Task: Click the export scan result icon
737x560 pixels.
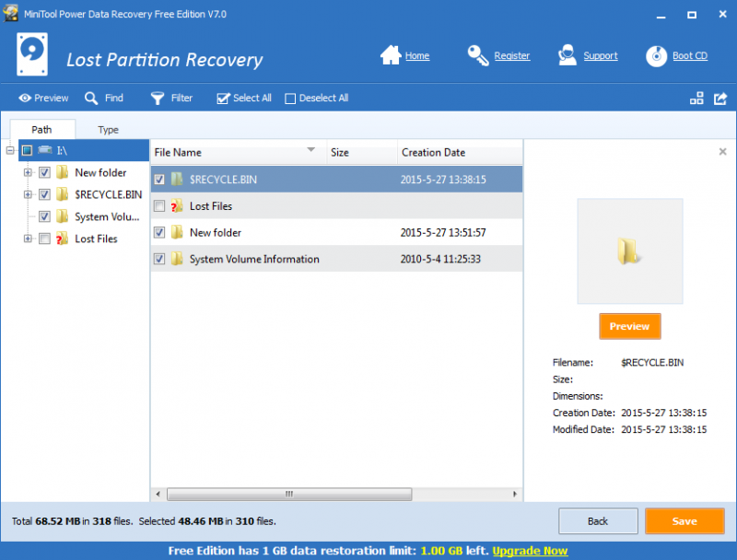Action: tap(720, 98)
